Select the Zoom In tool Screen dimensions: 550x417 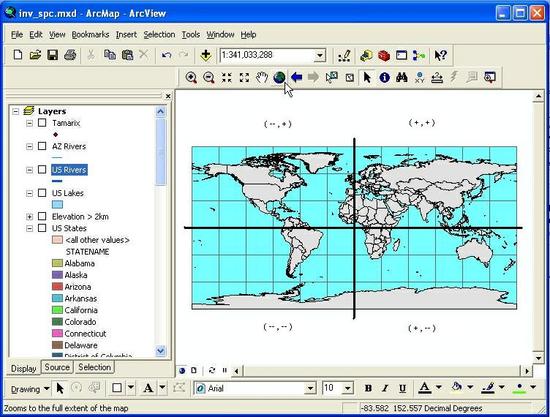coord(191,77)
